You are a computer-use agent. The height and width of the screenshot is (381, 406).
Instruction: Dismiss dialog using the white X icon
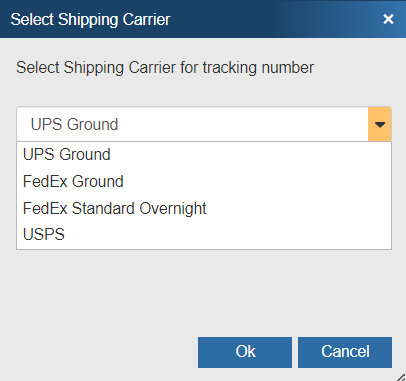(x=388, y=19)
